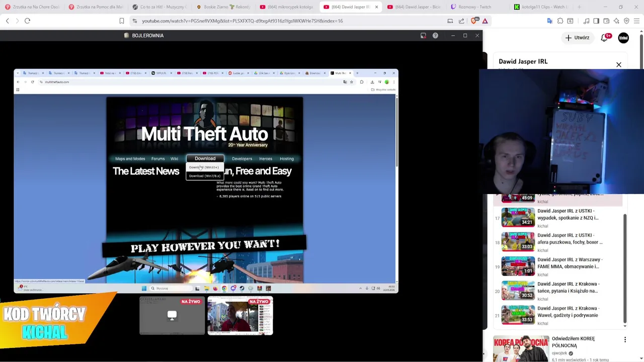Switch to the kotolga11 Clips tab
Screen dimensions: 644x362
(x=541, y=7)
